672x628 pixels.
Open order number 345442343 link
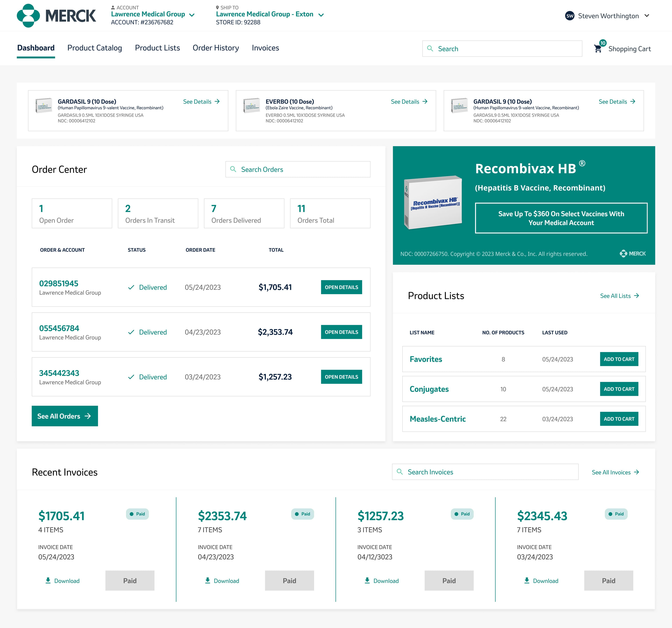(x=59, y=373)
